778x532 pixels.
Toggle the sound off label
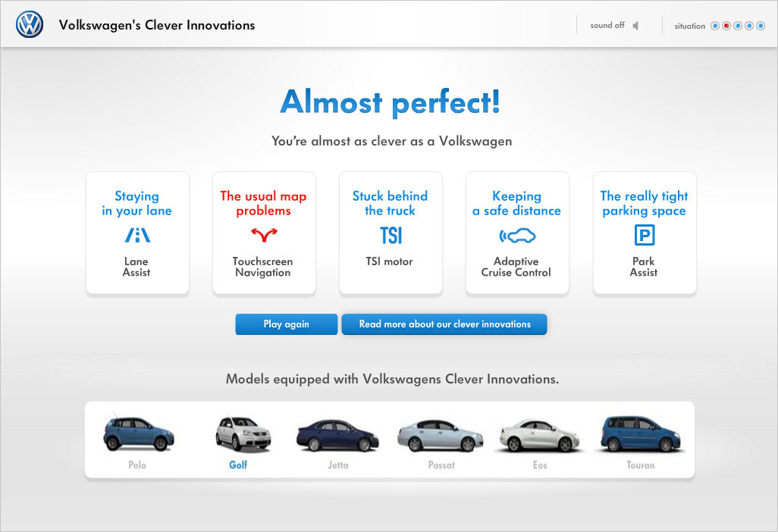click(x=607, y=25)
